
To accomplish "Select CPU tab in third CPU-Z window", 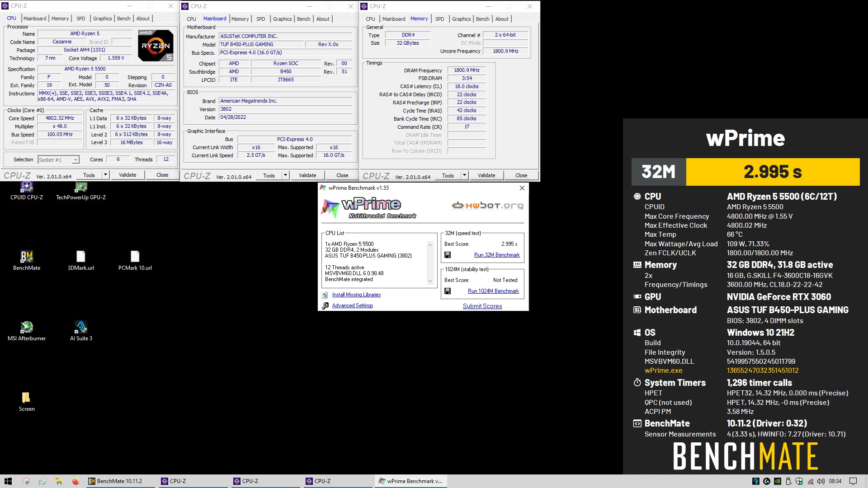I will point(370,19).
